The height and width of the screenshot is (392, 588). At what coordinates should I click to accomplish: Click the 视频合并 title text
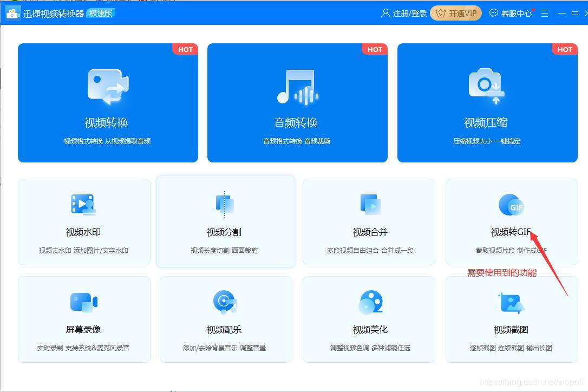click(x=370, y=232)
